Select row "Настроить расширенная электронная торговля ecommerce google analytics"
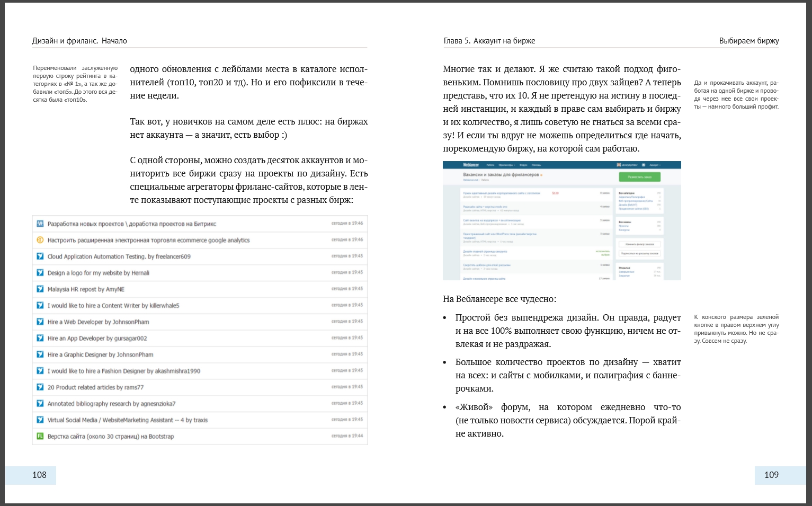 pos(200,240)
